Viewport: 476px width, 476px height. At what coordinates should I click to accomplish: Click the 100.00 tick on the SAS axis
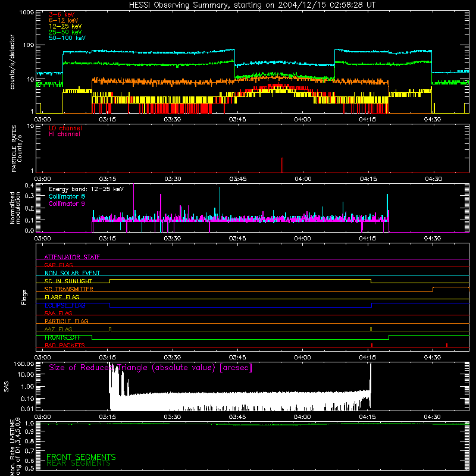pyautogui.click(x=24, y=364)
